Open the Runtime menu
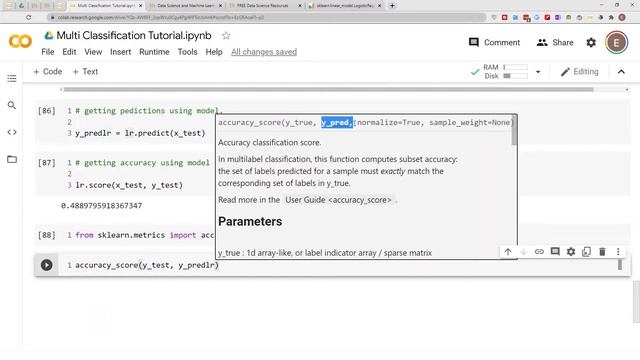640x360 pixels. tap(154, 52)
